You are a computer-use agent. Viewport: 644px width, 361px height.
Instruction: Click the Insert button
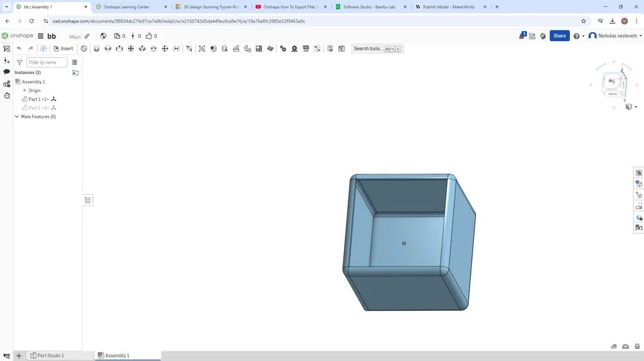tap(63, 48)
